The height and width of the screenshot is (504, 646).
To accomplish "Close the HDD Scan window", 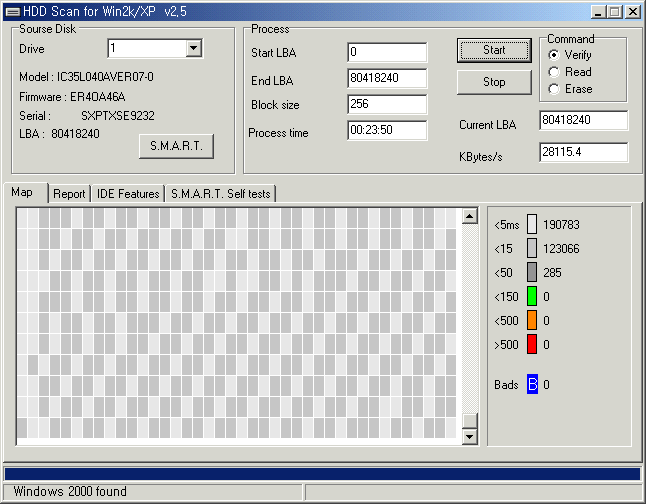I will click(x=632, y=12).
